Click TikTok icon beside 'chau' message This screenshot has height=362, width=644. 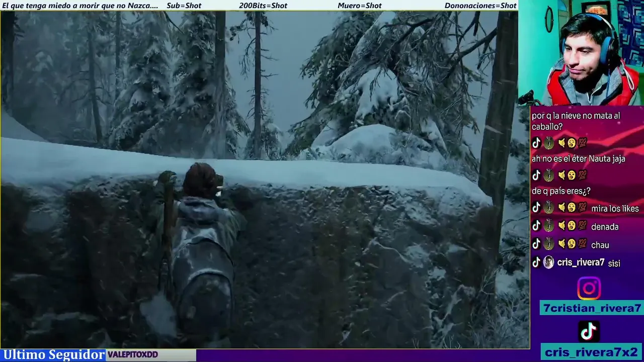click(536, 244)
